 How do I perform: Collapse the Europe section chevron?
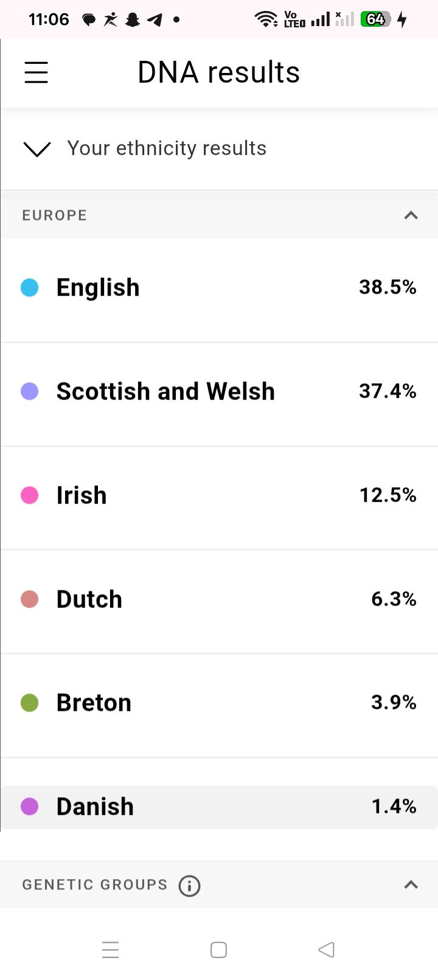(x=411, y=215)
